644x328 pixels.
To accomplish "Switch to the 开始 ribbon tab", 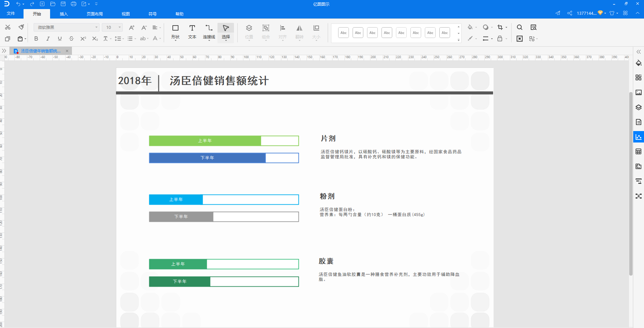I will pos(37,14).
